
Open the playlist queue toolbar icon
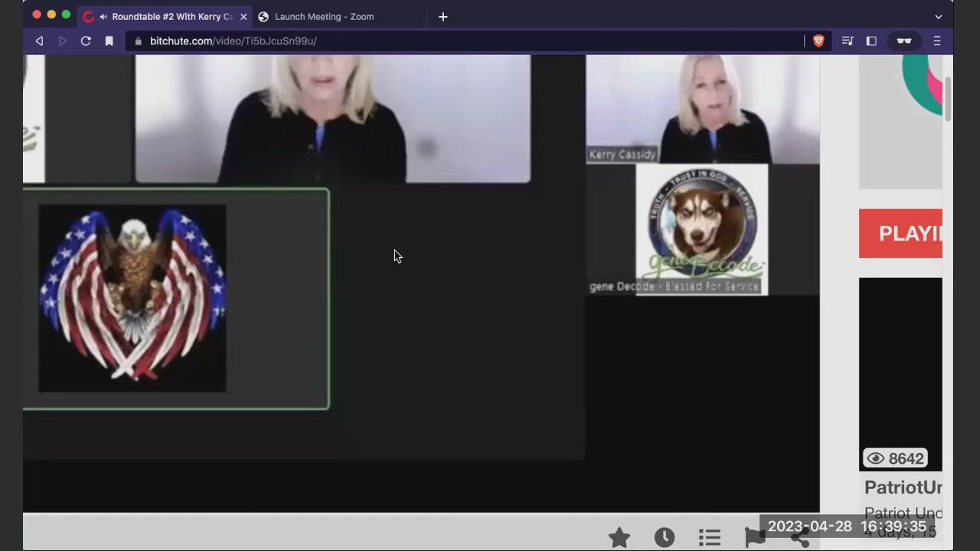coord(848,41)
